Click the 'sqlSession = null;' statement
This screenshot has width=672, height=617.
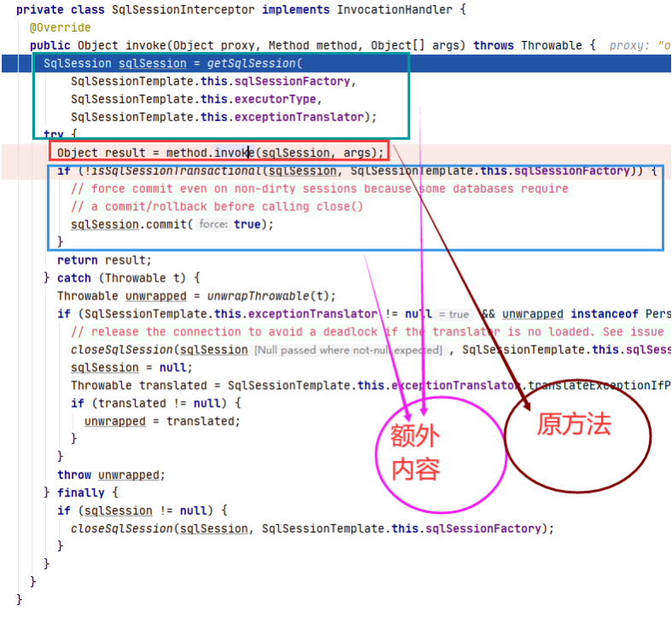click(131, 368)
